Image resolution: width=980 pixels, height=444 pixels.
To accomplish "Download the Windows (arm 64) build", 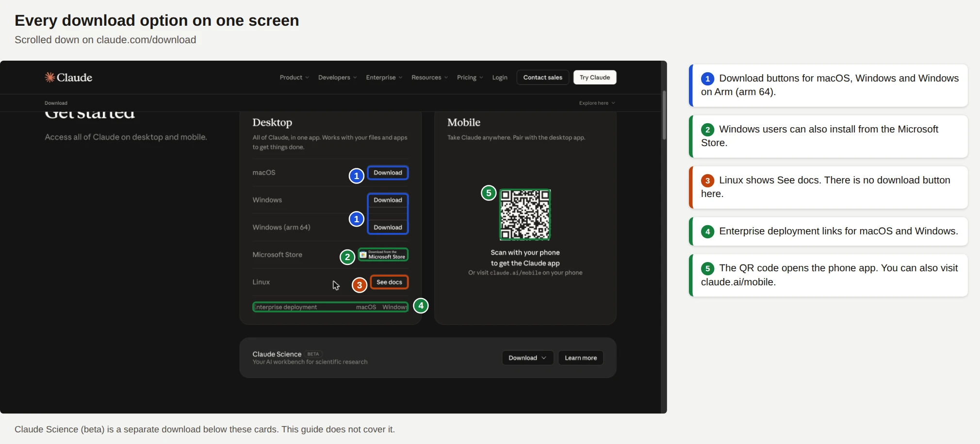I will tap(388, 227).
